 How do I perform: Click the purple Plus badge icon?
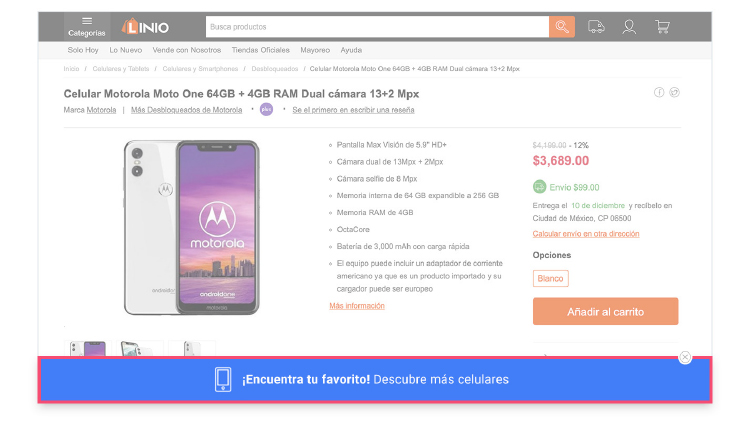pyautogui.click(x=266, y=109)
